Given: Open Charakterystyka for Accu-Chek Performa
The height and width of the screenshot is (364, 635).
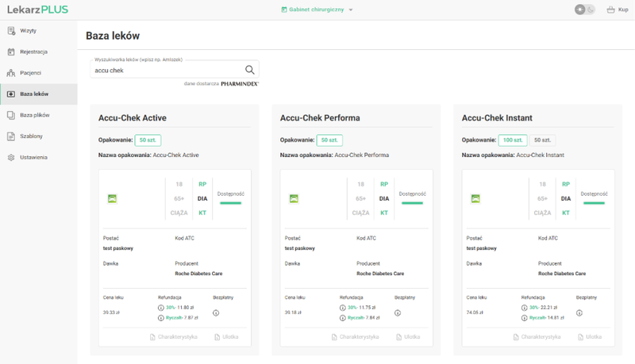Looking at the screenshot, I should 355,337.
